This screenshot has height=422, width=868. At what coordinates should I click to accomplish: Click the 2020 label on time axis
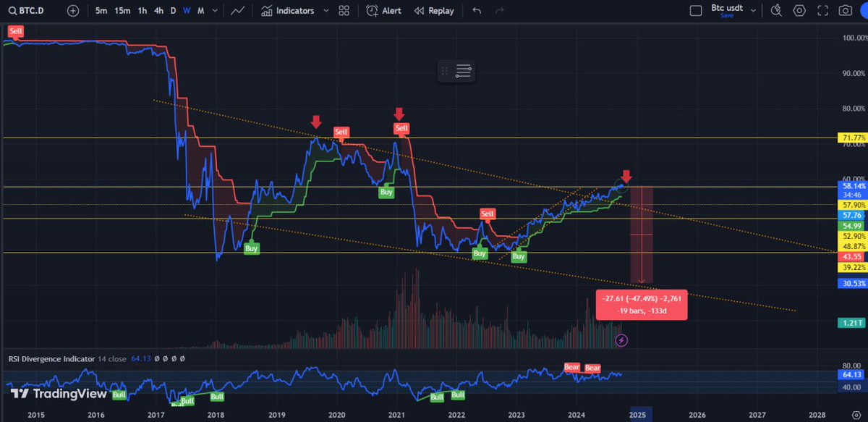pyautogui.click(x=336, y=415)
